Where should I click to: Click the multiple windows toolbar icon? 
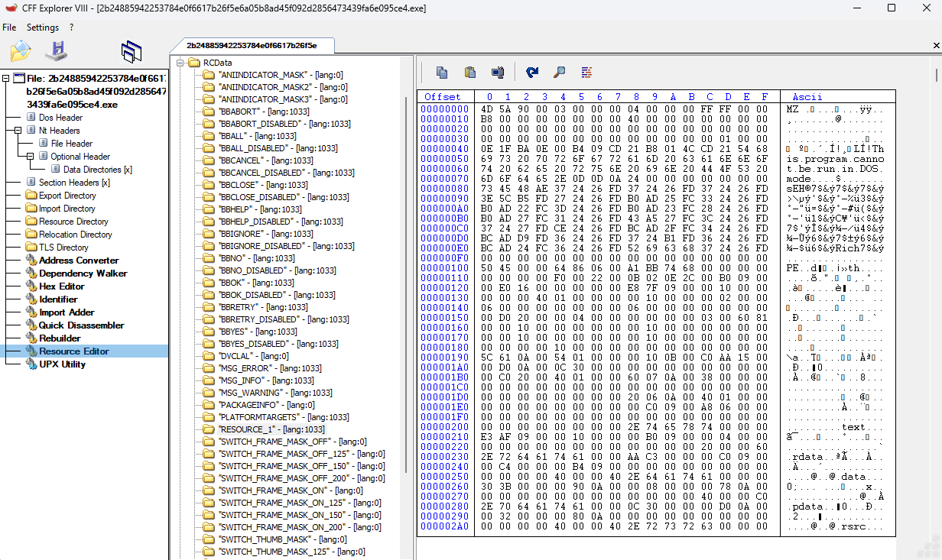(132, 52)
